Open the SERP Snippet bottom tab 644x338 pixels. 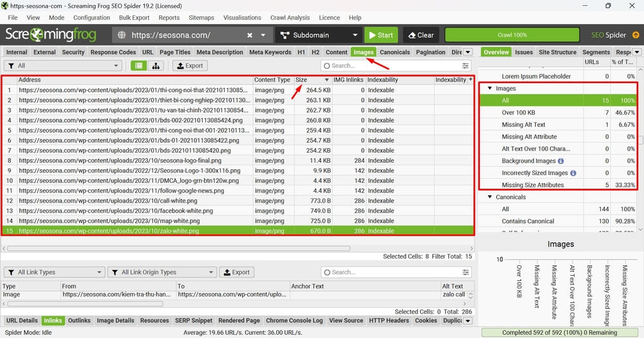tap(194, 321)
